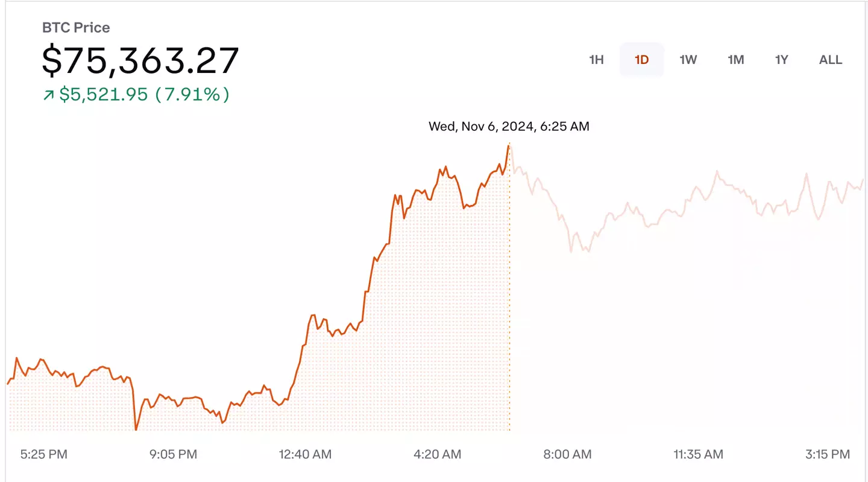Switch to the 1W time range tab
Image resolution: width=868 pixels, height=482 pixels.
[x=688, y=60]
